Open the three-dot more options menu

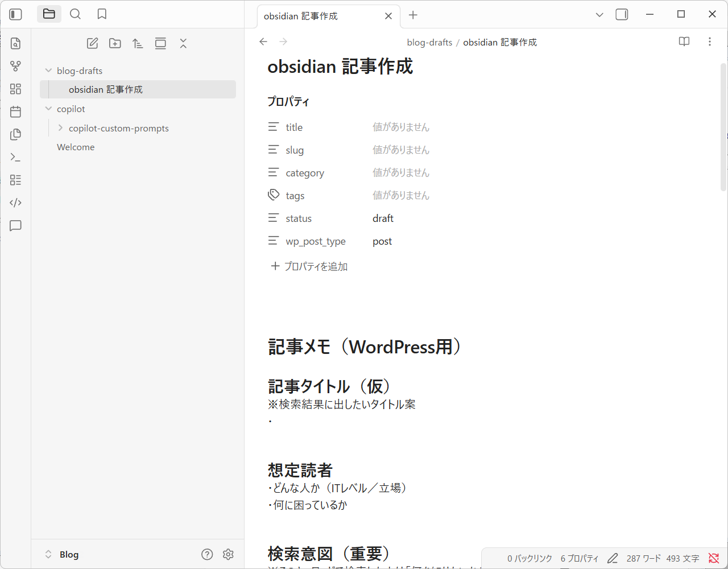point(709,42)
